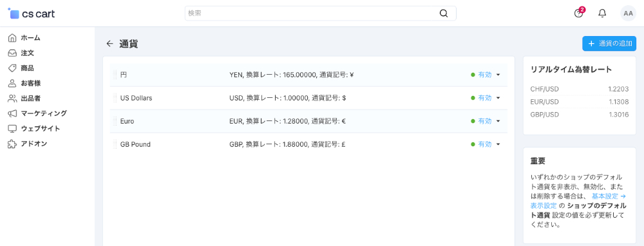Click the home icon in sidebar
The height and width of the screenshot is (246, 644).
pos(12,38)
